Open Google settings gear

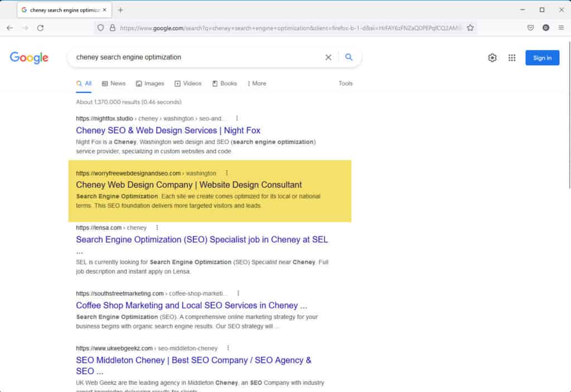(x=492, y=57)
